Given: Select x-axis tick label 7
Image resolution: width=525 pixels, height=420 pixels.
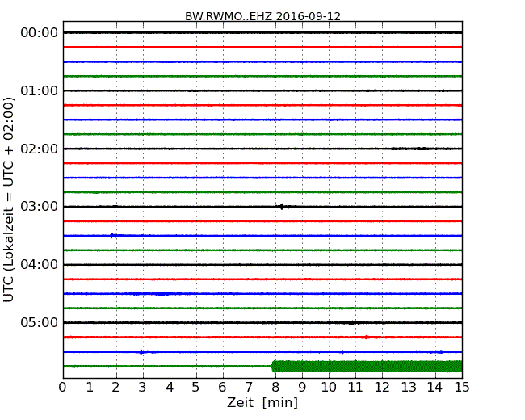Looking at the screenshot, I should pyautogui.click(x=249, y=387).
